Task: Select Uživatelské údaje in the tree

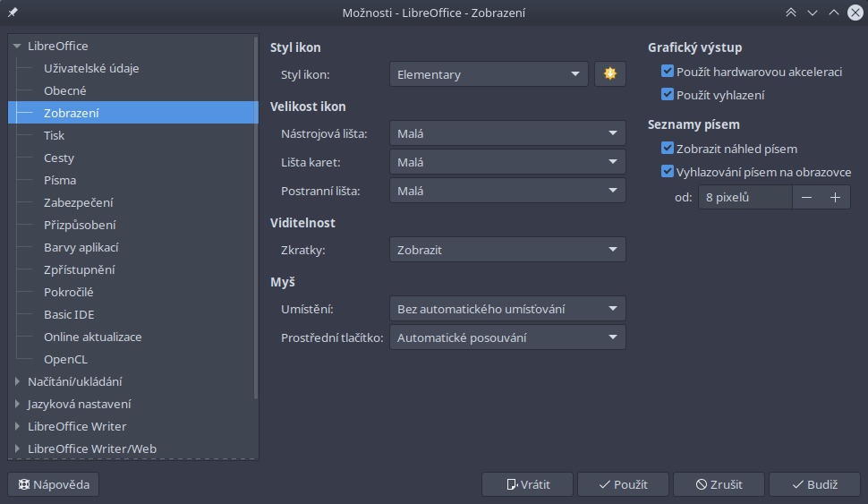Action: coord(91,68)
